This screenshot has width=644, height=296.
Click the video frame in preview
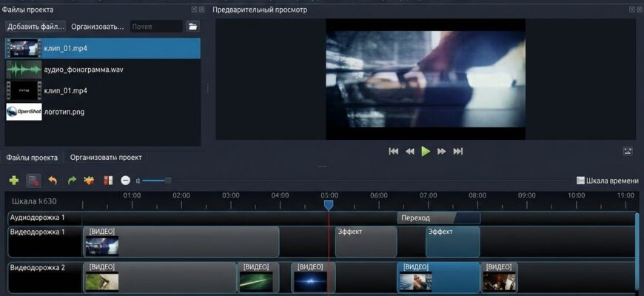pos(426,79)
